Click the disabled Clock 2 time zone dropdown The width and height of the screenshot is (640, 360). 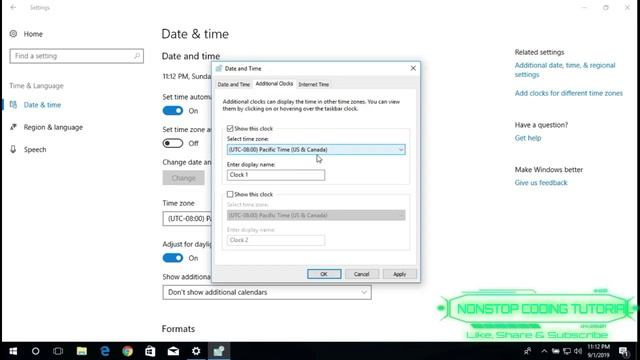click(316, 215)
